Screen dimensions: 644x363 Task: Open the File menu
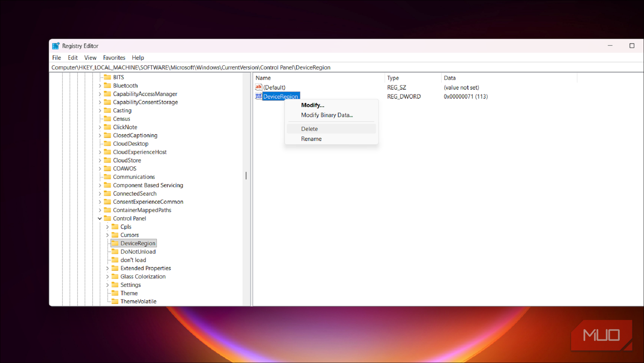click(57, 58)
